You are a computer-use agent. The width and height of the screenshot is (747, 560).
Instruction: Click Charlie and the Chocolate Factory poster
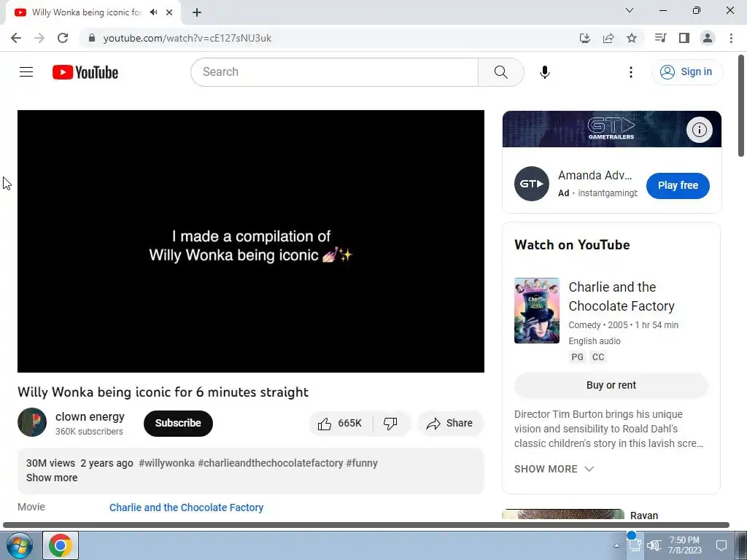coord(536,311)
